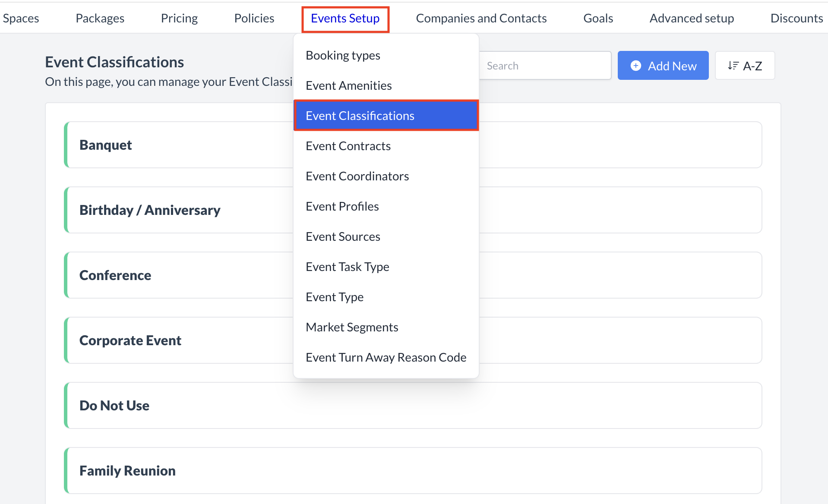Select Event Turn Away Reason Code
Image resolution: width=828 pixels, height=504 pixels.
tap(386, 357)
